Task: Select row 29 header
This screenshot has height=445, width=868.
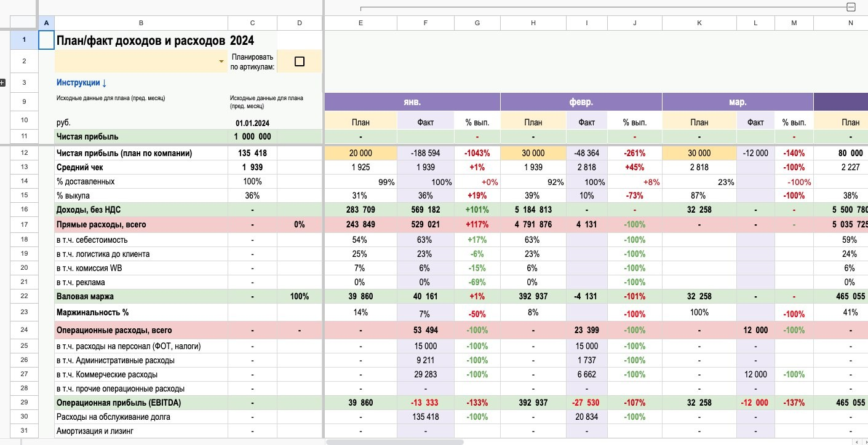Action: 24,403
